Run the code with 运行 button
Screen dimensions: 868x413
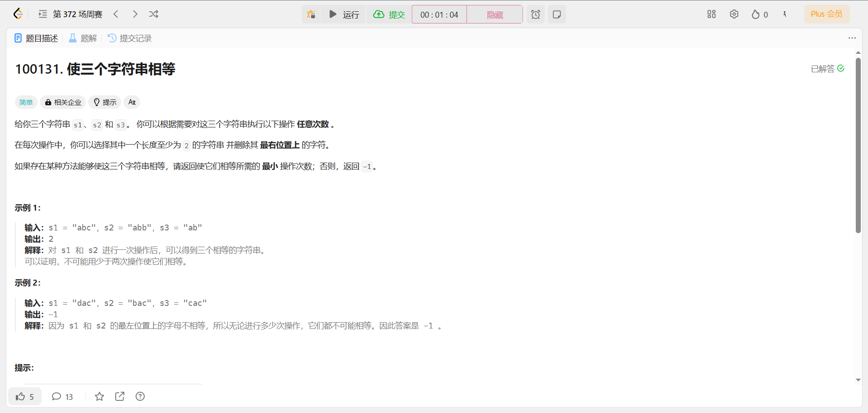point(344,14)
